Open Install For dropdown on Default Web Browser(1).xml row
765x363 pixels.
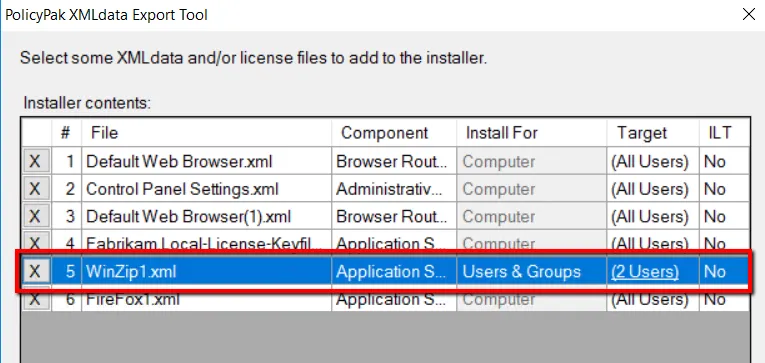(532, 216)
